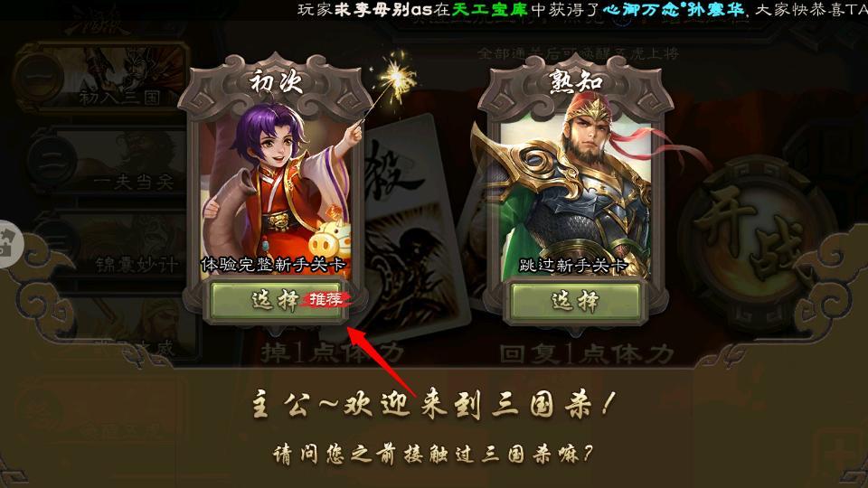Click the scrolling announcement ticker at top
This screenshot has width=868, height=488.
click(x=582, y=9)
